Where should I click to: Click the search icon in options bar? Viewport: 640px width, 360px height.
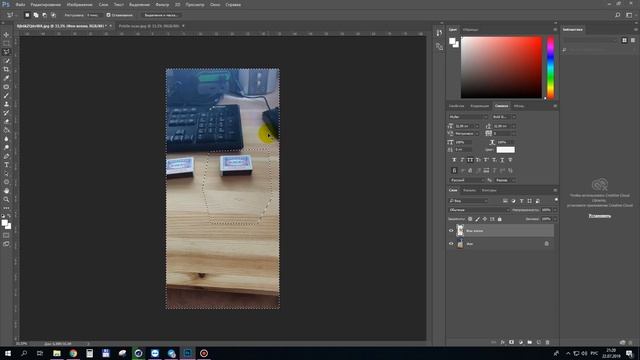point(618,15)
